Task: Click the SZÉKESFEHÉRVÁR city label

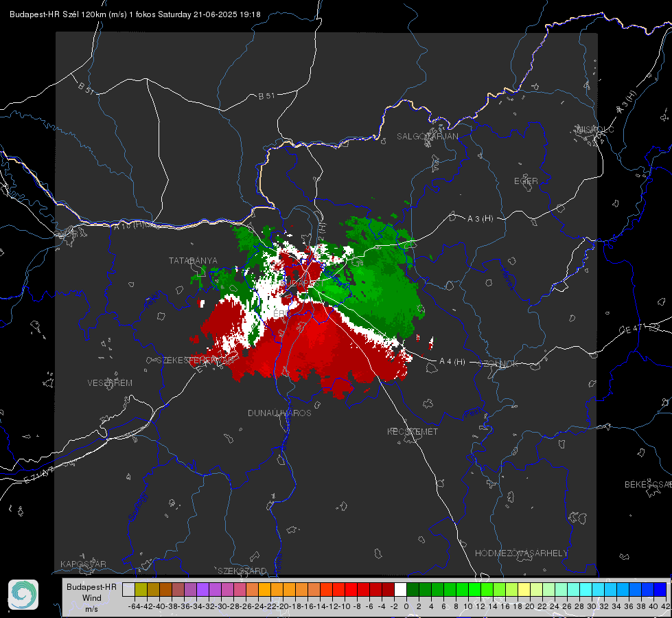Action: tap(196, 360)
